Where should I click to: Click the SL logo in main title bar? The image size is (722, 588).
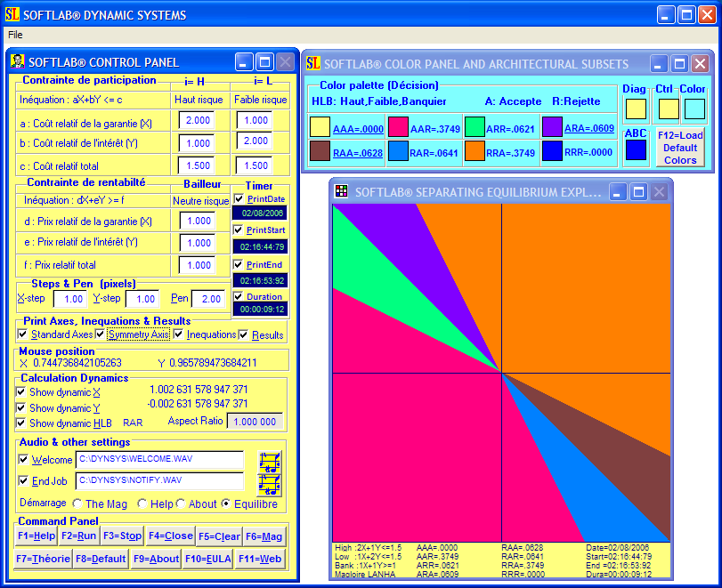click(12, 14)
